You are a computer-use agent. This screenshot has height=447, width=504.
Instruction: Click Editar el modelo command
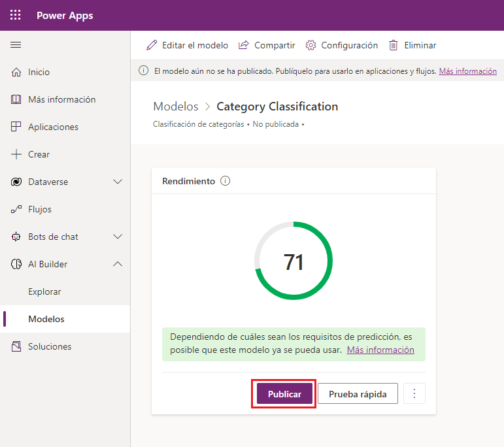coord(187,45)
